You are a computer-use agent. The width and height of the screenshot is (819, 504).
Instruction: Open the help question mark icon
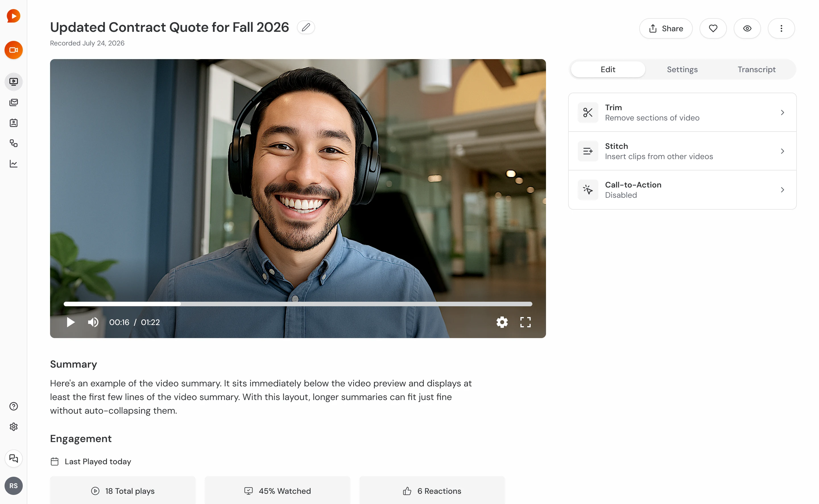[x=13, y=406]
